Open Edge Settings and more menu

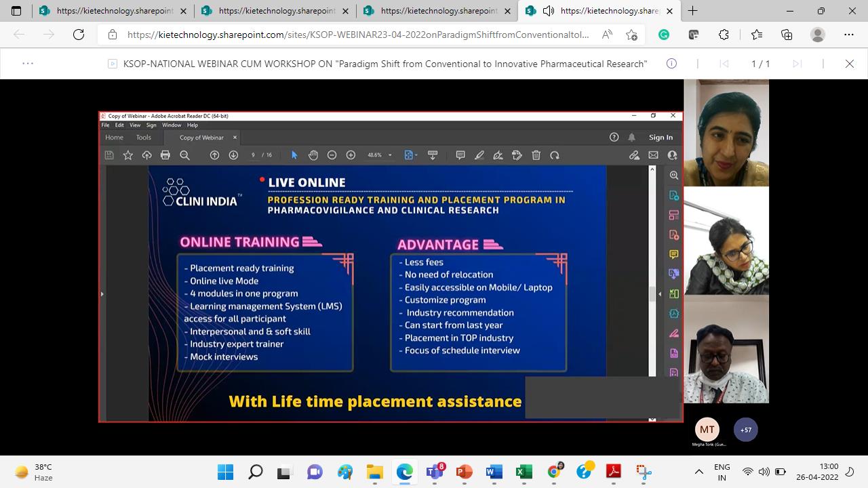(849, 35)
